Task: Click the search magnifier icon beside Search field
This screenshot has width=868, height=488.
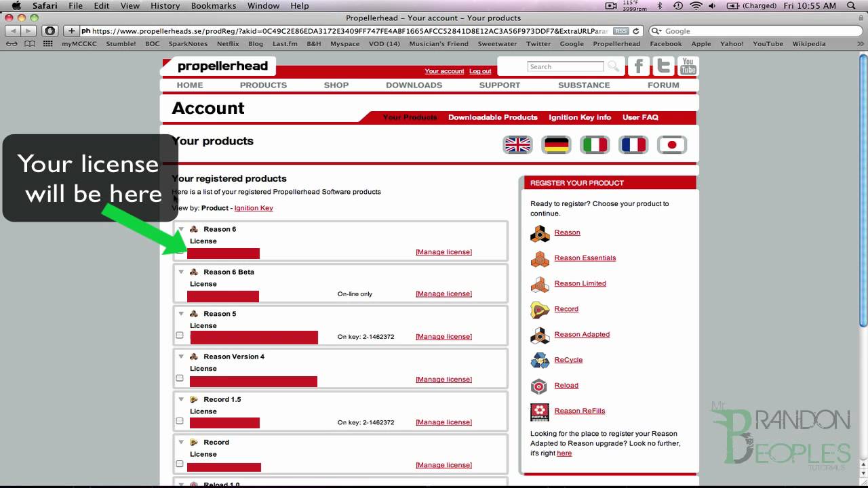Action: coord(613,66)
